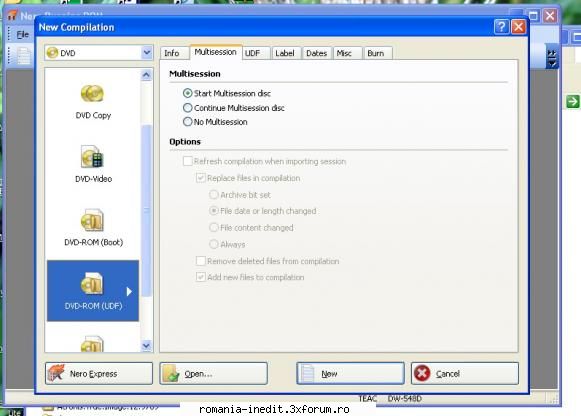Open the Info tab

click(175, 53)
